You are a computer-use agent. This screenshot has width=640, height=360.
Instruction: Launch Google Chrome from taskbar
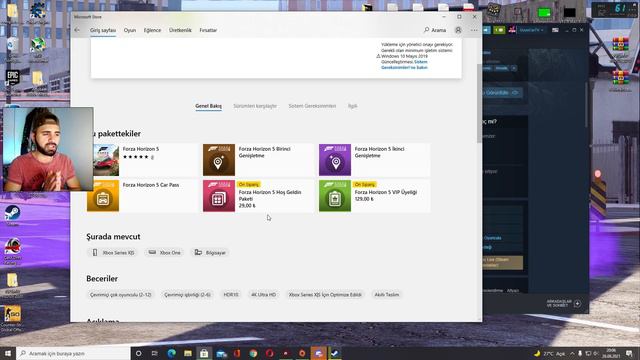click(253, 353)
